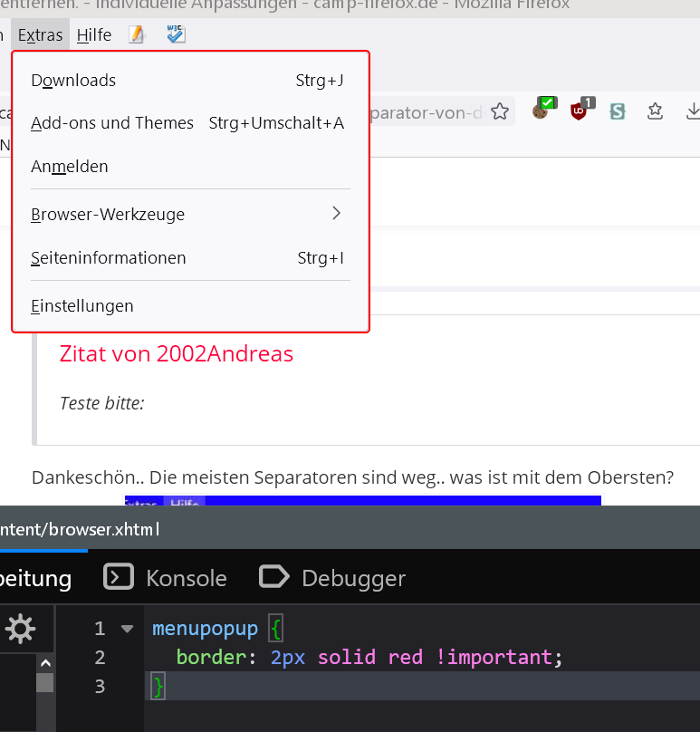This screenshot has height=732, width=700.
Task: Click the W3C validator checkmark icon
Action: point(176,34)
